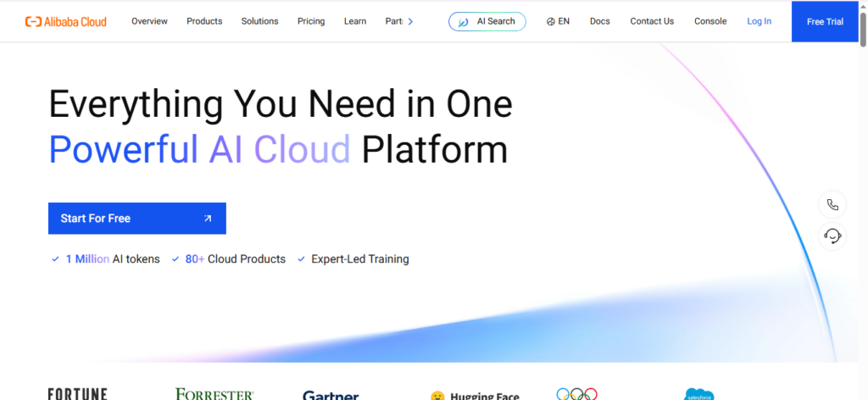
Task: Open the Docs link
Action: tap(599, 21)
